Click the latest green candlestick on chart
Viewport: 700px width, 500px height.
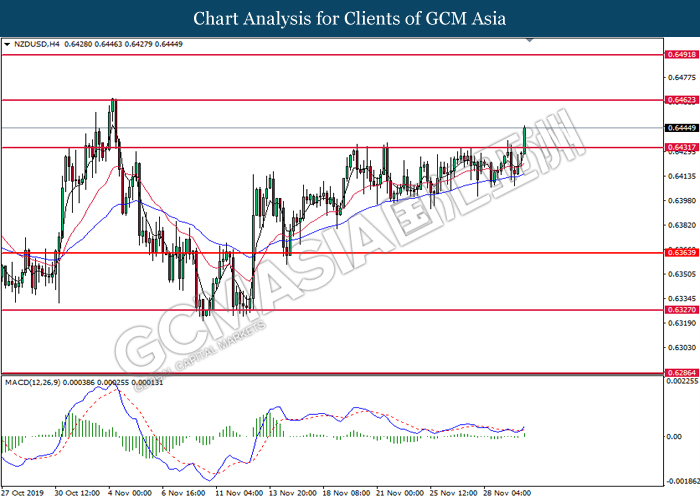(x=525, y=140)
